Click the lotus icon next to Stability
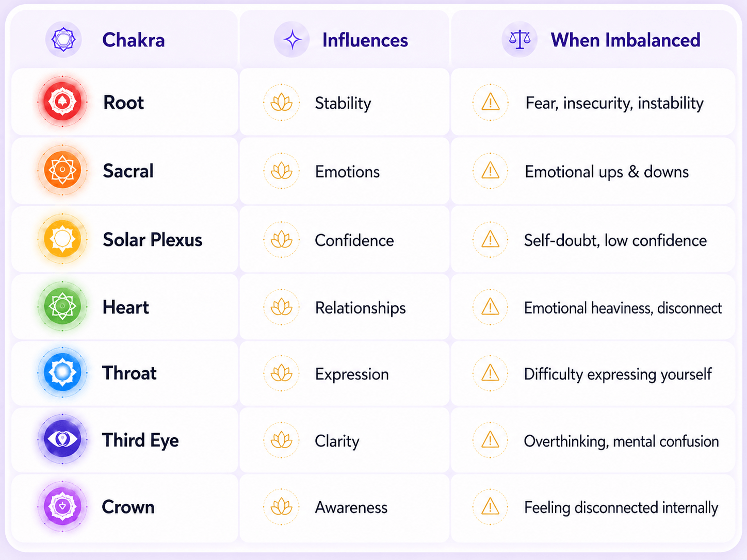 coord(282,103)
